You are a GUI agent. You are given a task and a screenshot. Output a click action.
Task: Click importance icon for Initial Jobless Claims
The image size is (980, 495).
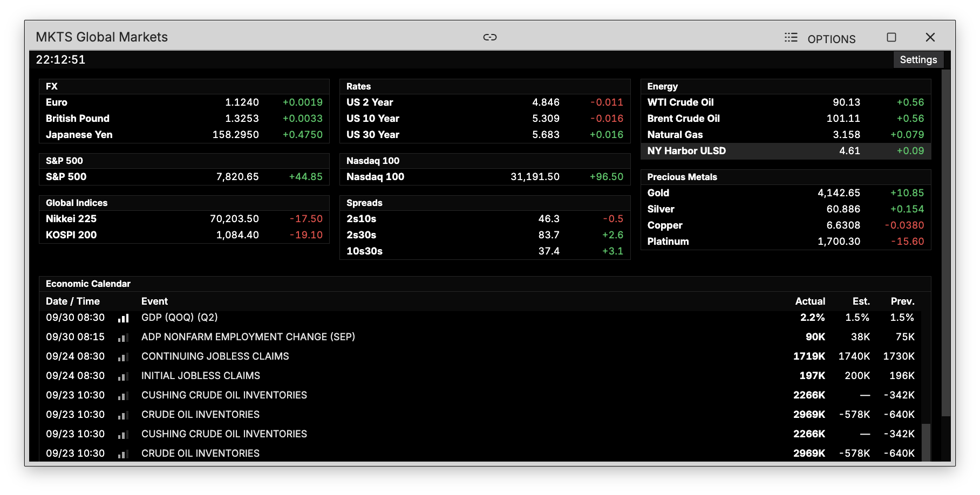tap(124, 376)
